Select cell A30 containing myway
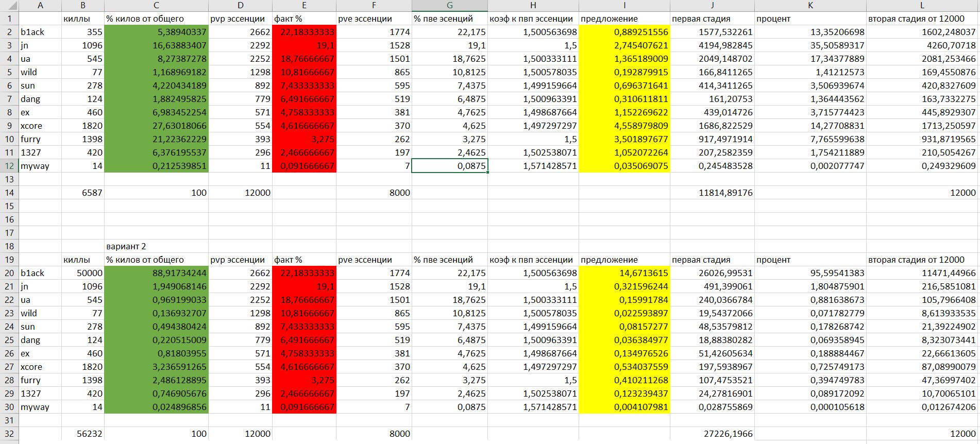Image resolution: width=980 pixels, height=444 pixels. tap(40, 407)
